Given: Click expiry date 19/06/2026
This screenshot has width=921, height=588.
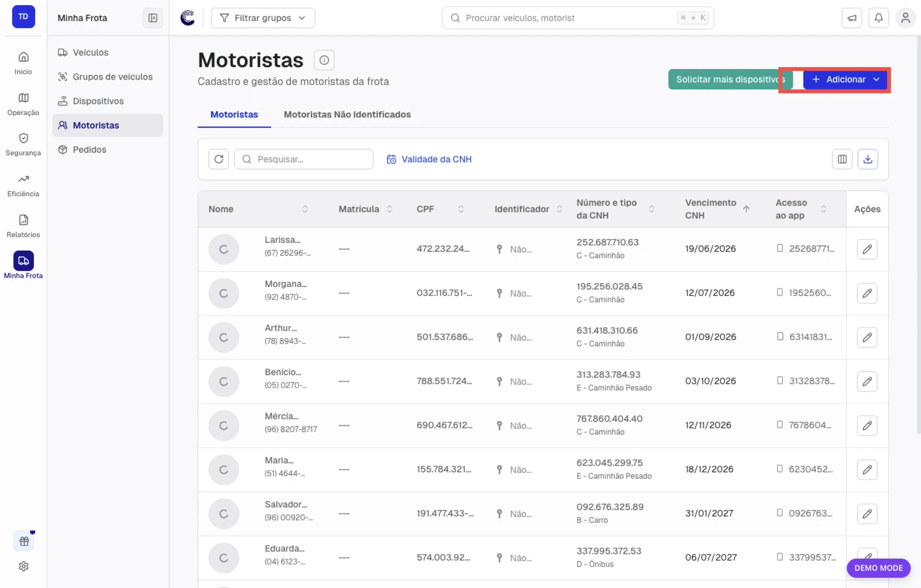Looking at the screenshot, I should point(710,249).
